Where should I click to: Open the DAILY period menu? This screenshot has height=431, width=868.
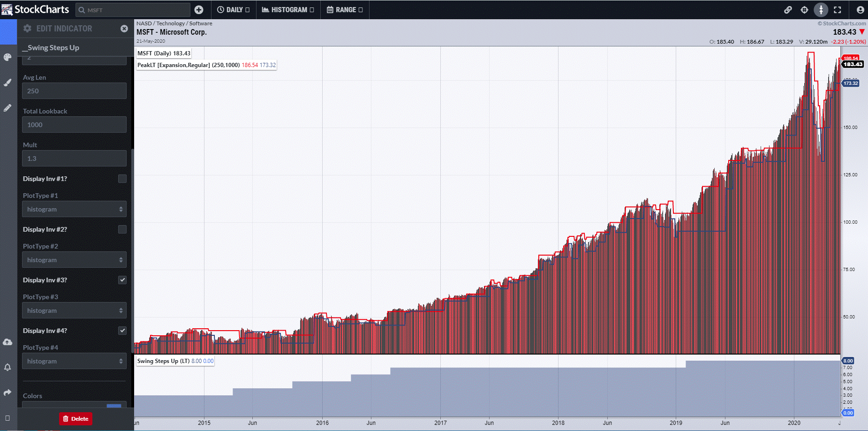(x=233, y=10)
